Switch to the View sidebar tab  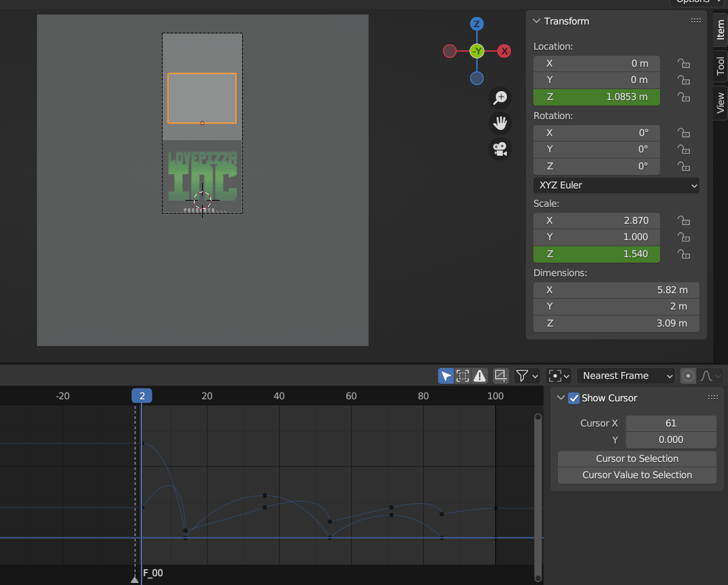(721, 103)
